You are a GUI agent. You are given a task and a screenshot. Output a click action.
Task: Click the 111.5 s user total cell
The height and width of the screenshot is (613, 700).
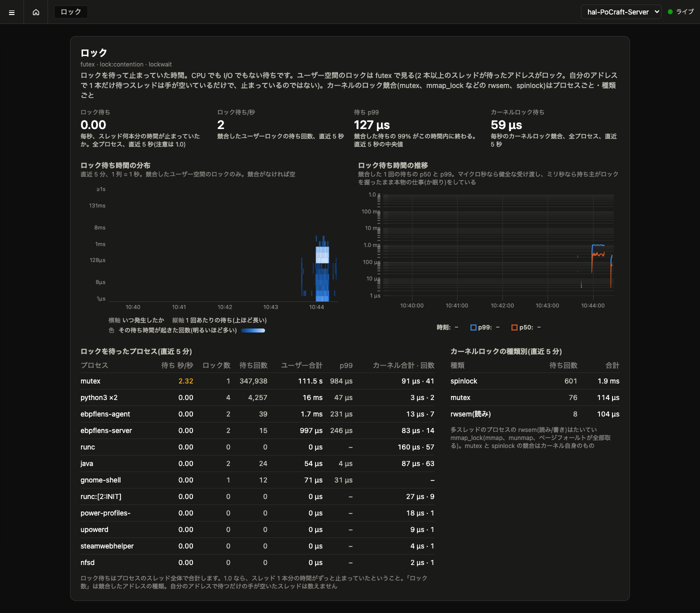[310, 381]
